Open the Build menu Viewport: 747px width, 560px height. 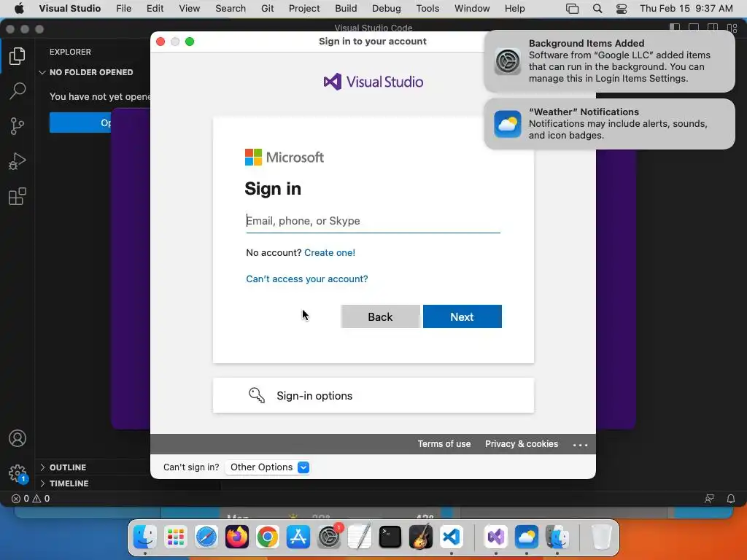point(346,9)
